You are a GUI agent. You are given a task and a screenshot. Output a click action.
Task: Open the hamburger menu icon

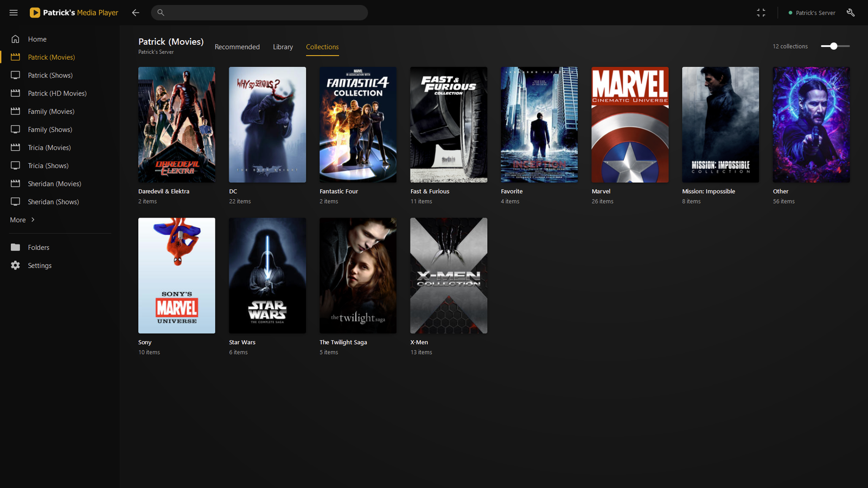(x=14, y=12)
